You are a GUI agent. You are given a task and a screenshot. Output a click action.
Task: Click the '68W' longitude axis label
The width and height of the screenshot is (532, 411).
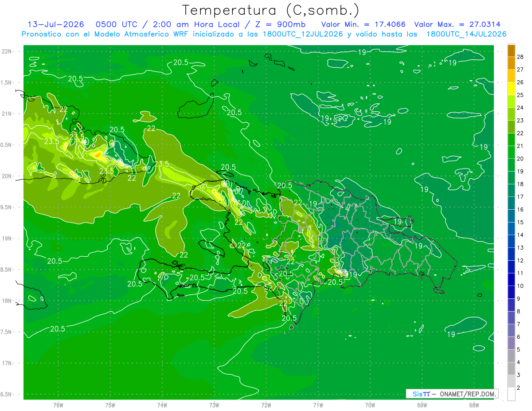pos(474,405)
